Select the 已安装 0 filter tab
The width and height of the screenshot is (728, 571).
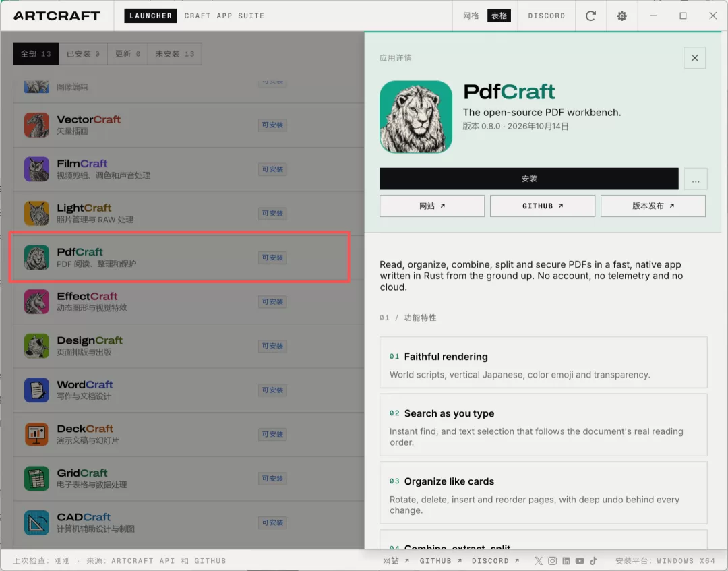pyautogui.click(x=83, y=54)
